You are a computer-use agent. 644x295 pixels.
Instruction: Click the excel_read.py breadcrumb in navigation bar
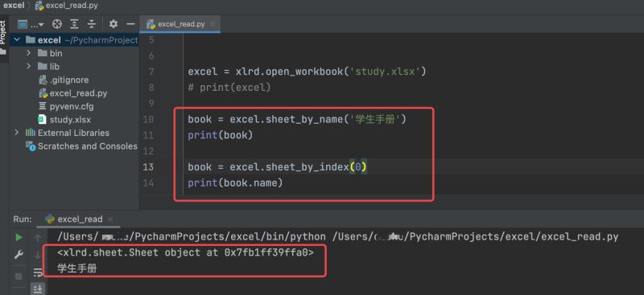(67, 6)
